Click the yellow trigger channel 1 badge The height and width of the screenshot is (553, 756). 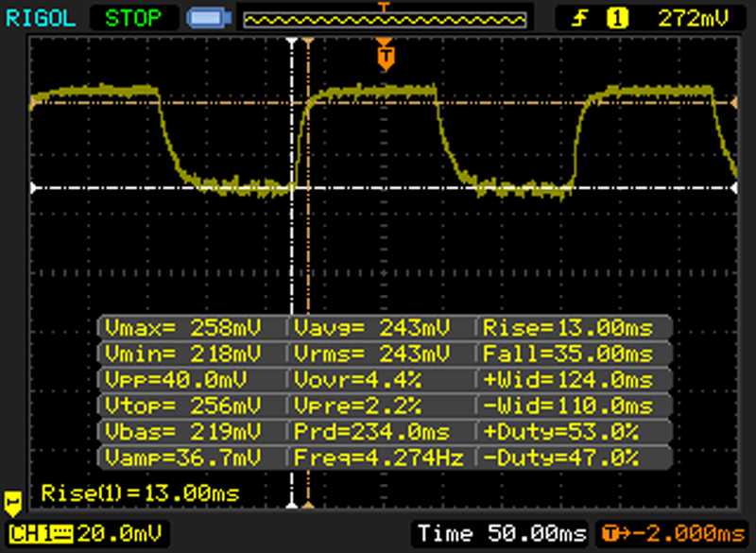point(617,19)
